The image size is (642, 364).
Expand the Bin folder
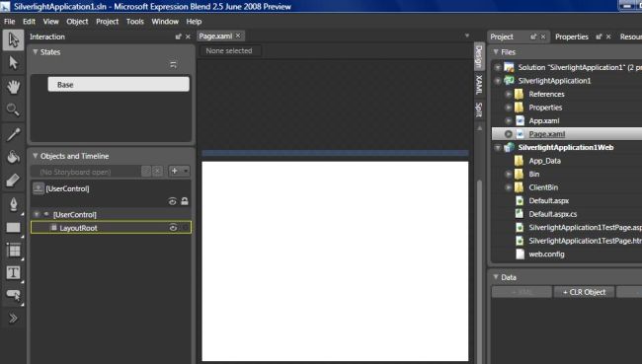pos(509,174)
